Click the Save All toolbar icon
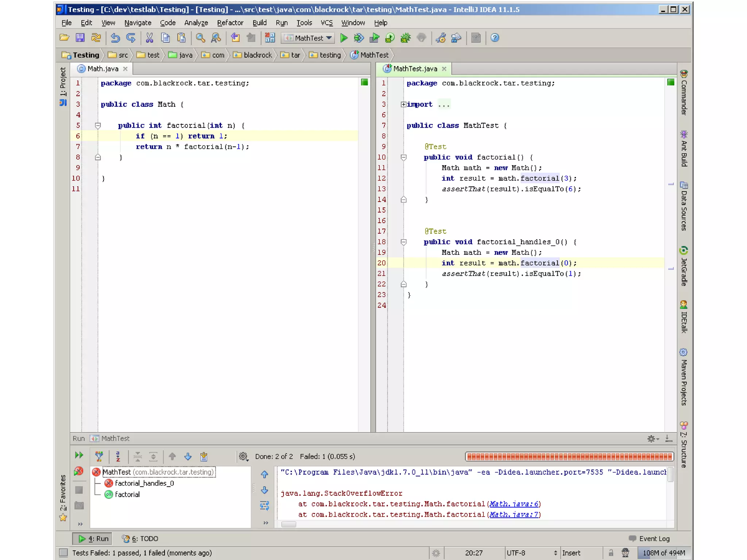Screen dimensions: 747x560 click(x=80, y=38)
